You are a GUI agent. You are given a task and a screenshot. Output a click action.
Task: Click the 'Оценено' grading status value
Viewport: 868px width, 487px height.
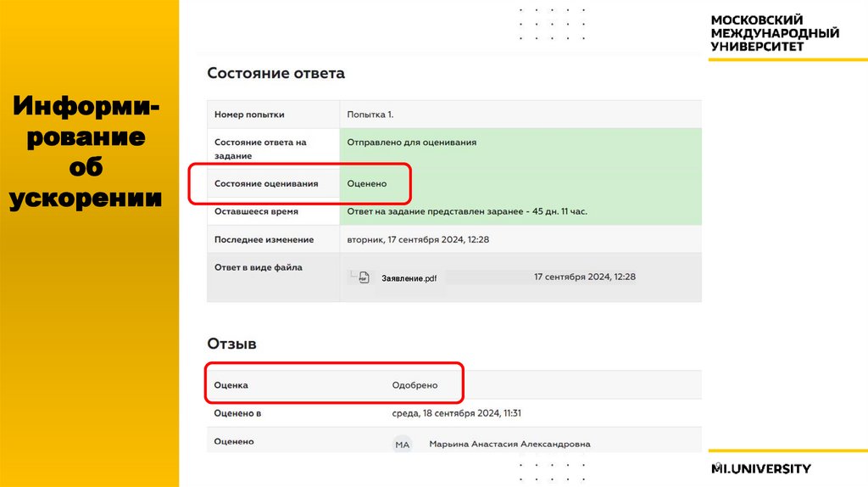click(366, 183)
